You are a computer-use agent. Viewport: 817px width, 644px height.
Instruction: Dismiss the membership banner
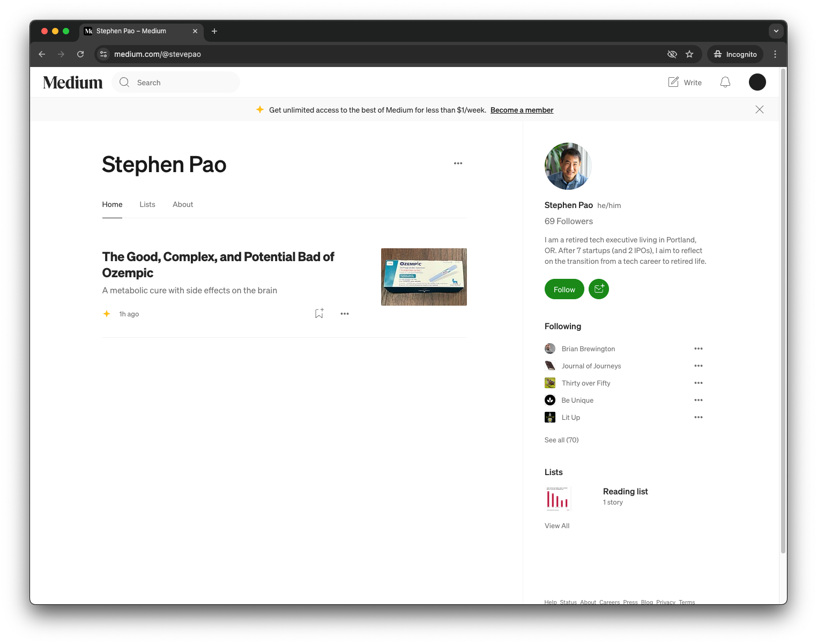coord(760,109)
